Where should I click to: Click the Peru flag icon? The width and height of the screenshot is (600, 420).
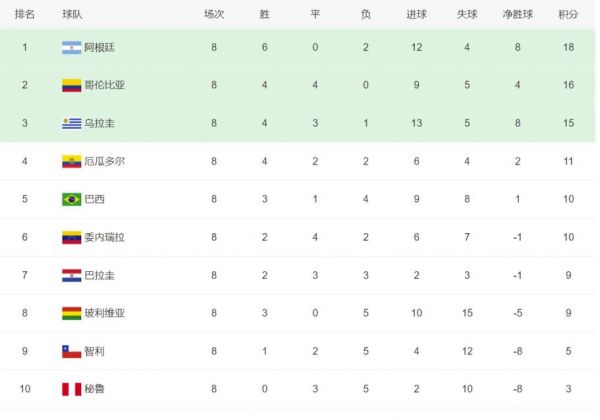(72, 389)
